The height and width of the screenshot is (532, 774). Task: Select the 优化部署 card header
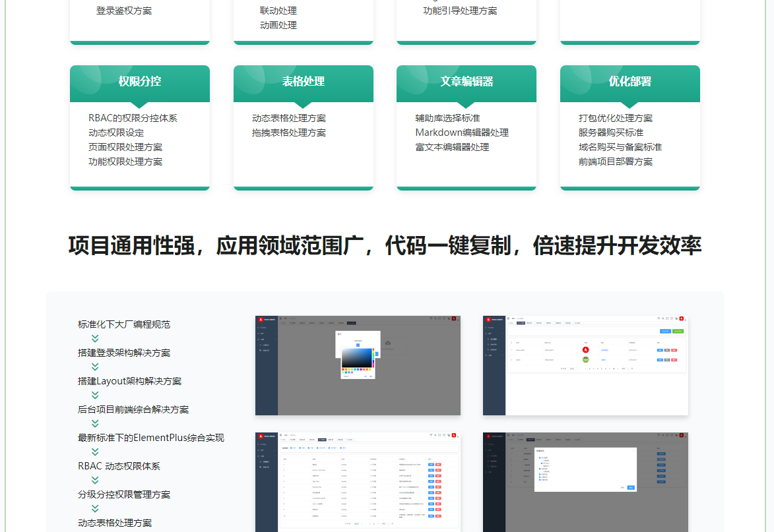(x=630, y=82)
